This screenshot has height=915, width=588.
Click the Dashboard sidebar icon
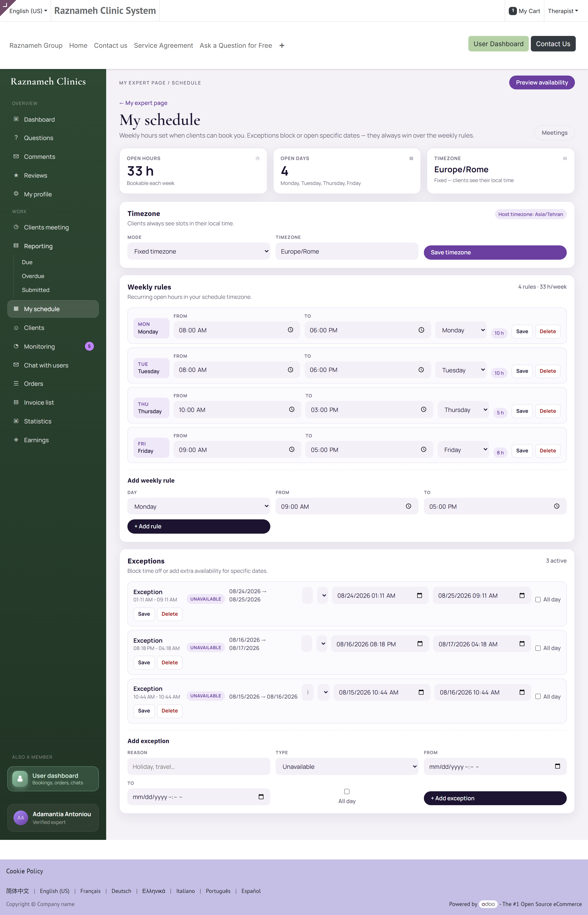pyautogui.click(x=16, y=119)
